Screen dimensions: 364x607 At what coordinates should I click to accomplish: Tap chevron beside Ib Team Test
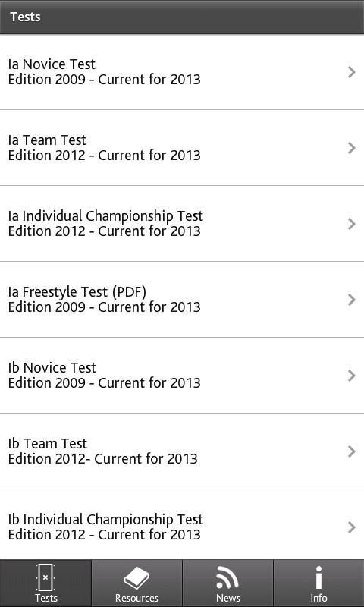[352, 451]
